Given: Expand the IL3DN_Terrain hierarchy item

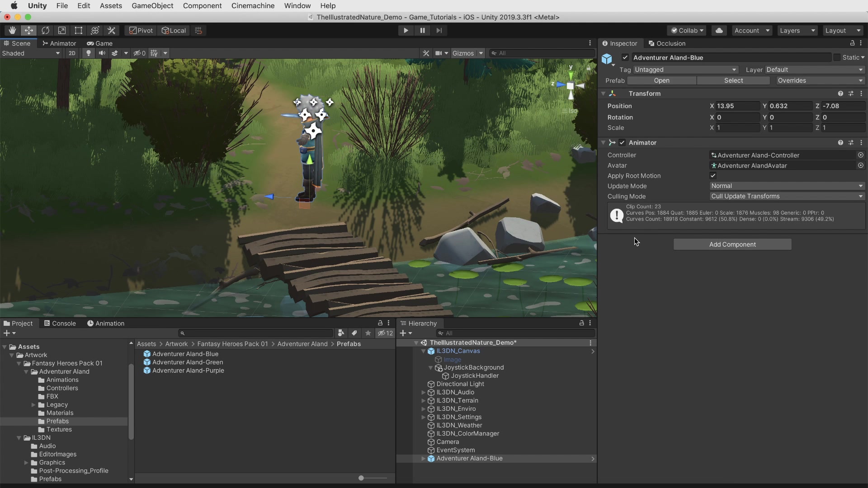Looking at the screenshot, I should point(423,401).
